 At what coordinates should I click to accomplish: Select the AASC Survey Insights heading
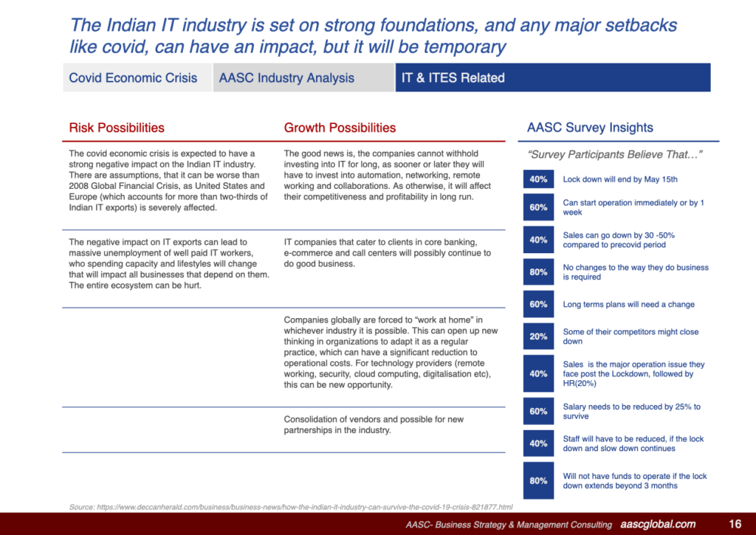coord(590,128)
